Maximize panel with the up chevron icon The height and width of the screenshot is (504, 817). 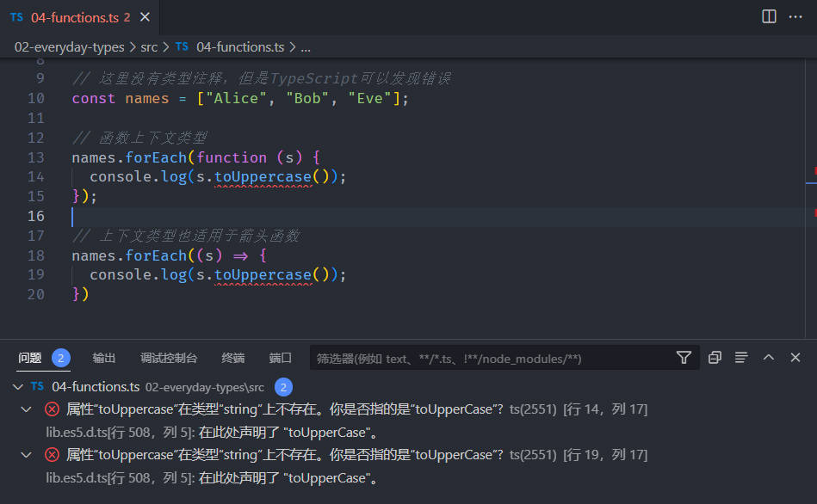769,358
